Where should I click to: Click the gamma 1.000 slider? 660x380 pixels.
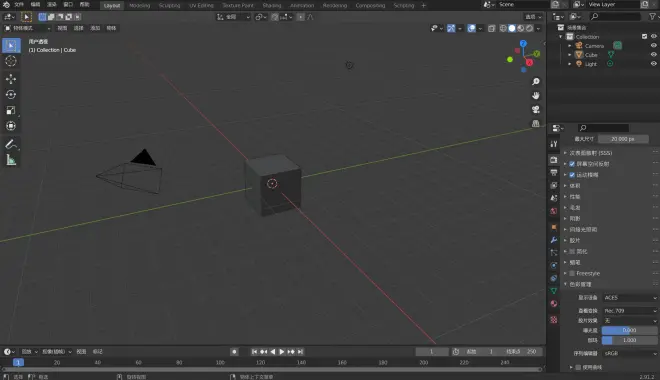tap(629, 340)
